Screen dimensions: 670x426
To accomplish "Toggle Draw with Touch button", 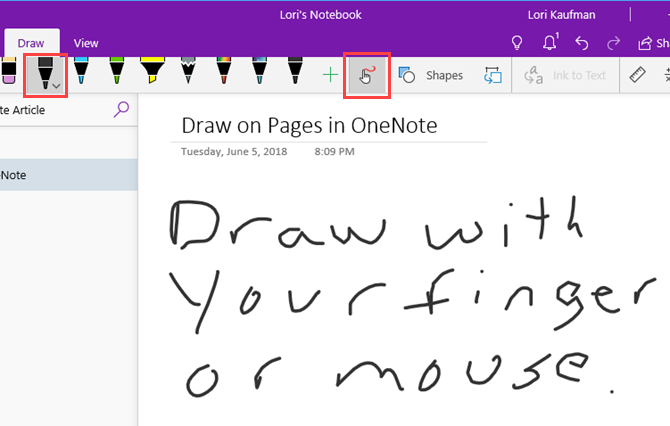I will [367, 75].
